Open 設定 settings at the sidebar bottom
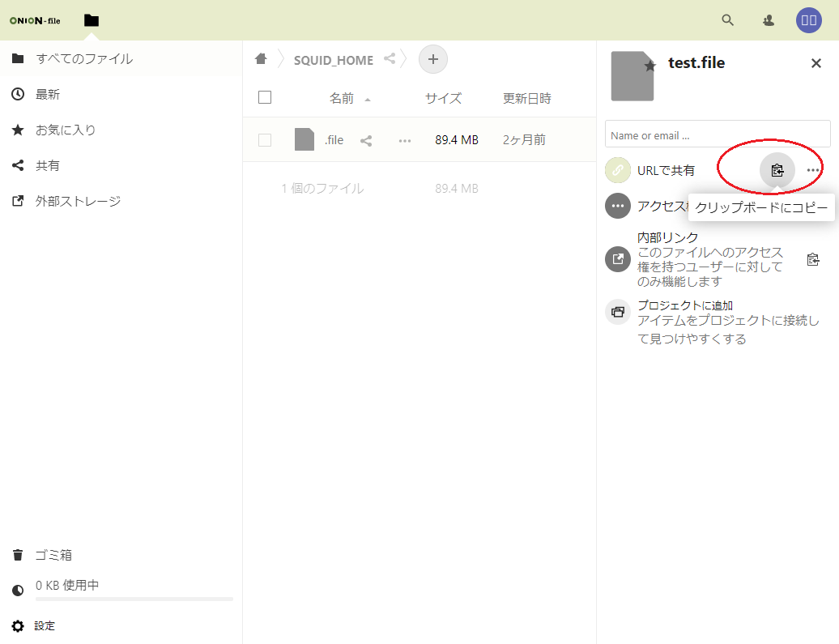 45,625
